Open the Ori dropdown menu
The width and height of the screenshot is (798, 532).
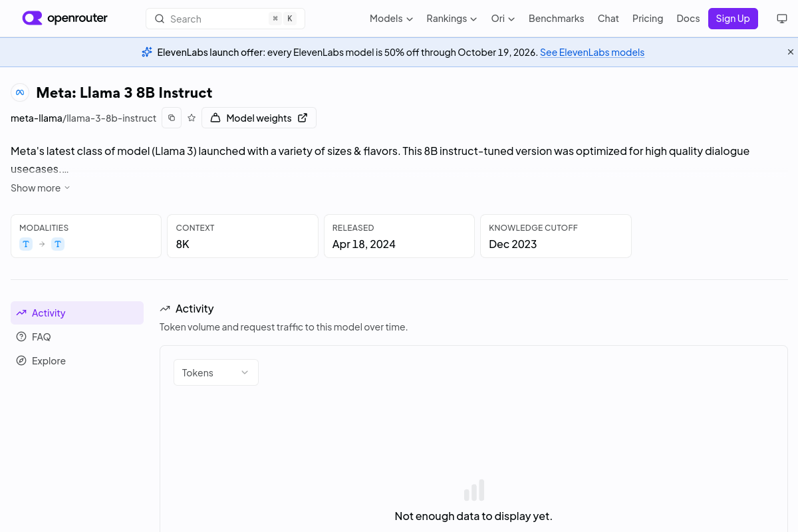pyautogui.click(x=503, y=19)
